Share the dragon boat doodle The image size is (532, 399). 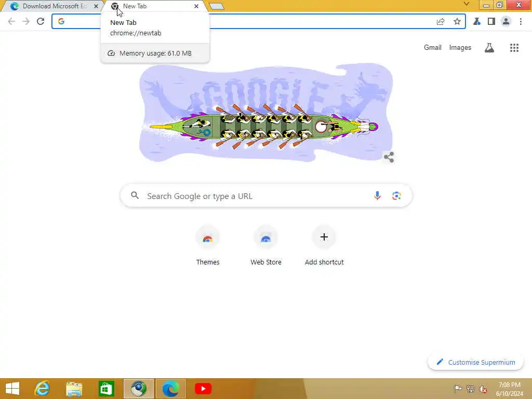point(389,157)
